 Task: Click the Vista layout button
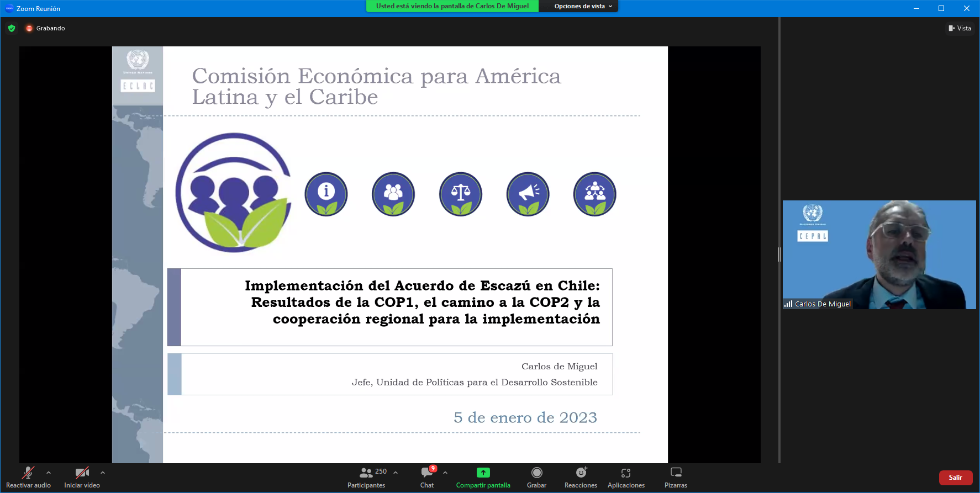point(960,28)
